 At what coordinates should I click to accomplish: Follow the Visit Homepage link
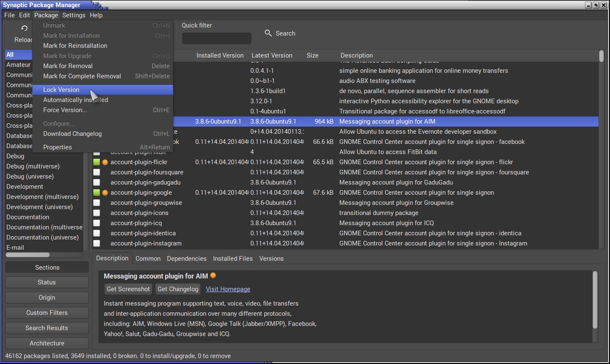[228, 289]
